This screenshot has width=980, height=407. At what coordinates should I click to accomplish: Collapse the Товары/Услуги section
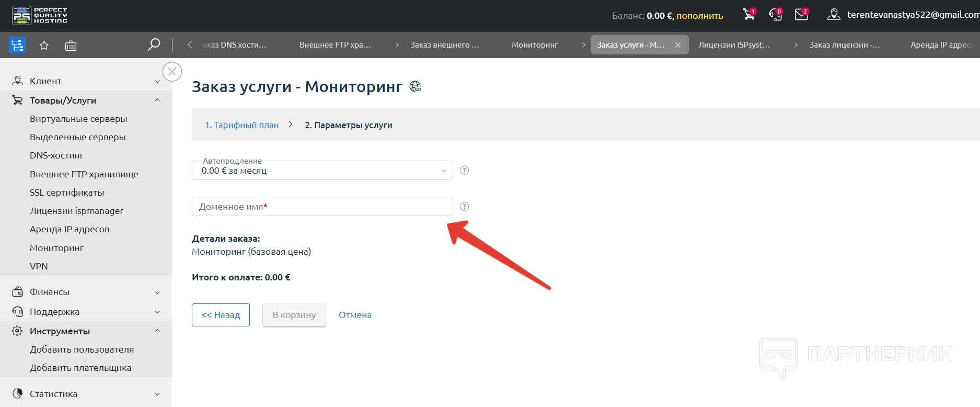click(x=157, y=100)
